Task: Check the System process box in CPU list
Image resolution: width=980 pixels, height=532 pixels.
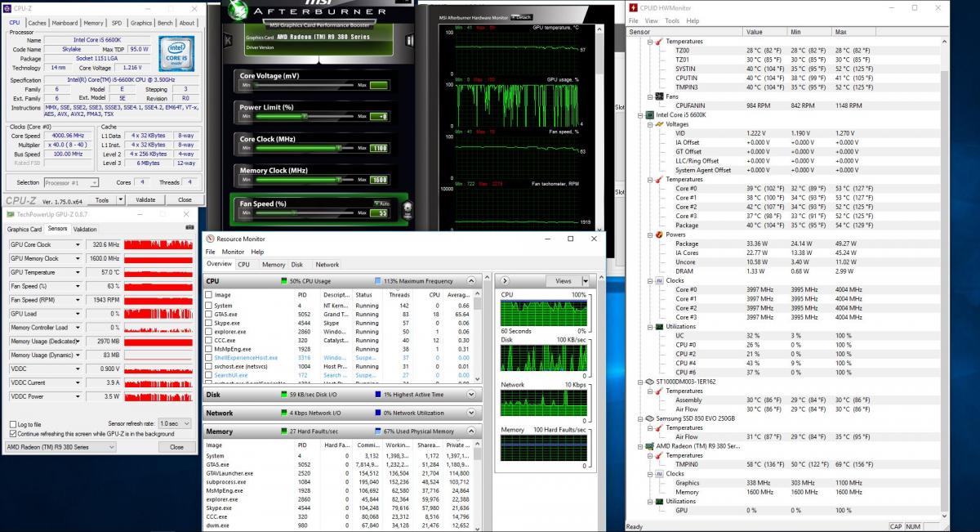Action: 208,306
